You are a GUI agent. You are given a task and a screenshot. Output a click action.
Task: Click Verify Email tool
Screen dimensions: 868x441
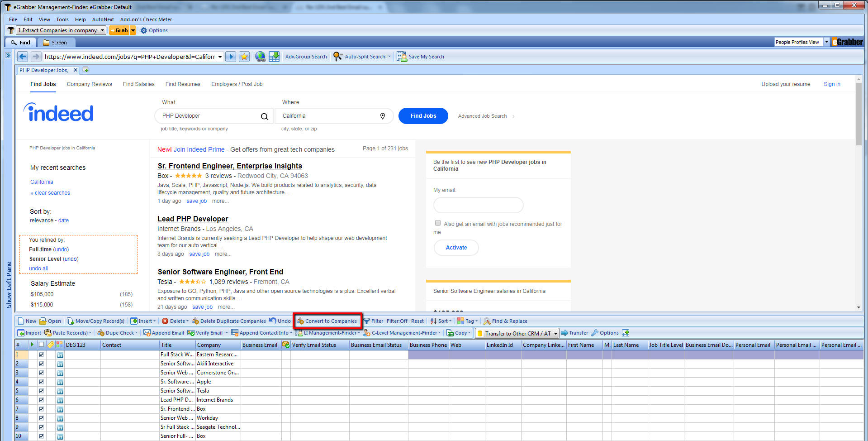[x=205, y=333]
